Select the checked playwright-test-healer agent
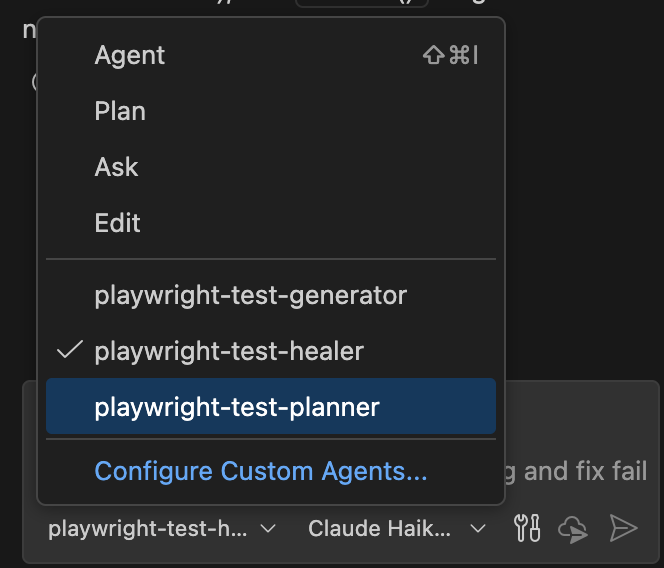 click(229, 351)
